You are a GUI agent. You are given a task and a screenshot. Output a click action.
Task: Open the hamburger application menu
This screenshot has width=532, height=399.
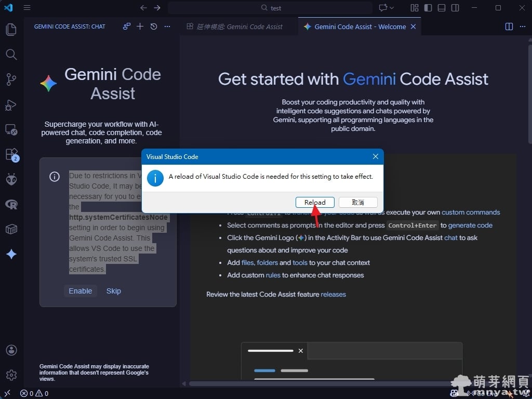point(27,8)
